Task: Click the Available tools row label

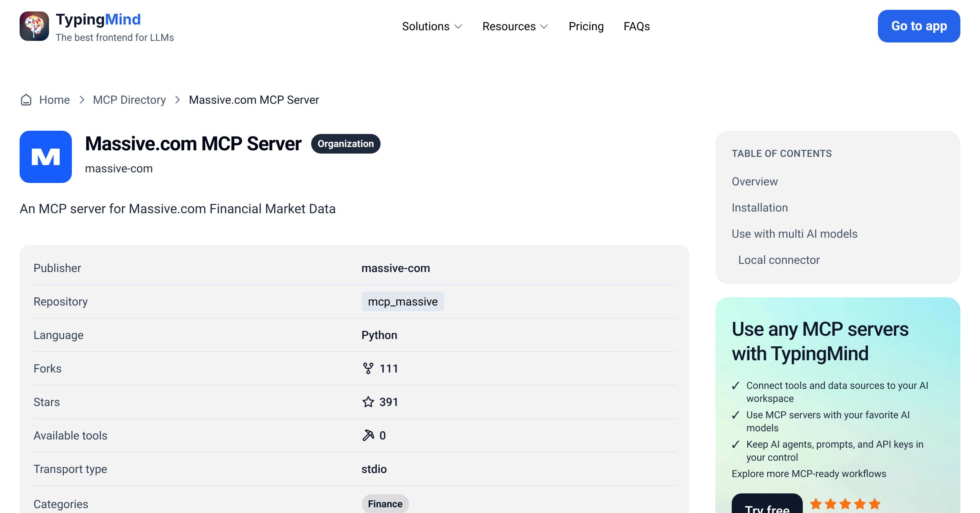Action: click(x=70, y=435)
